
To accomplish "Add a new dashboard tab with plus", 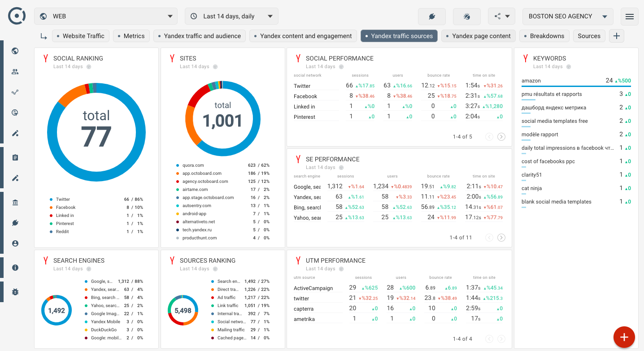I will pos(617,36).
